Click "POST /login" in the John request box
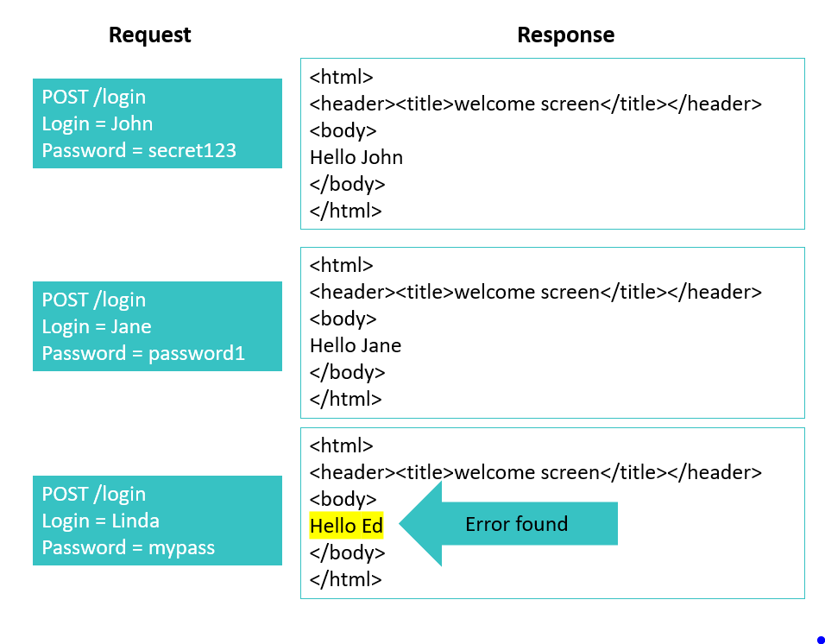Viewport: 825px width, 644px height. [94, 97]
